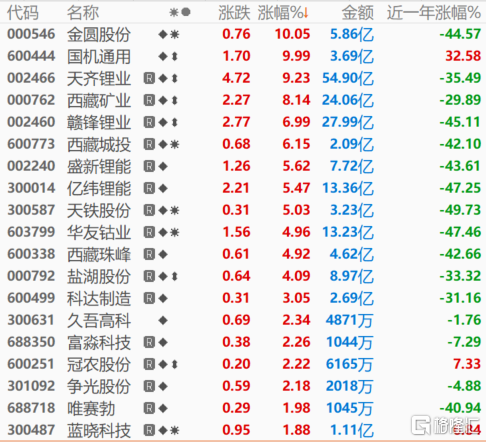
Task: Click the diamond marker beside 国机通用
Action: click(163, 56)
